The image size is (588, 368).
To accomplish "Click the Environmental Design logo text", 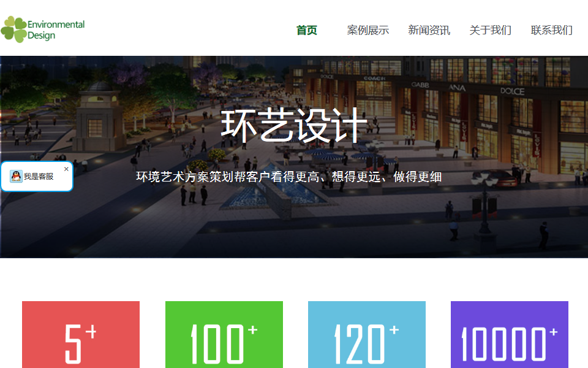I will pos(56,29).
